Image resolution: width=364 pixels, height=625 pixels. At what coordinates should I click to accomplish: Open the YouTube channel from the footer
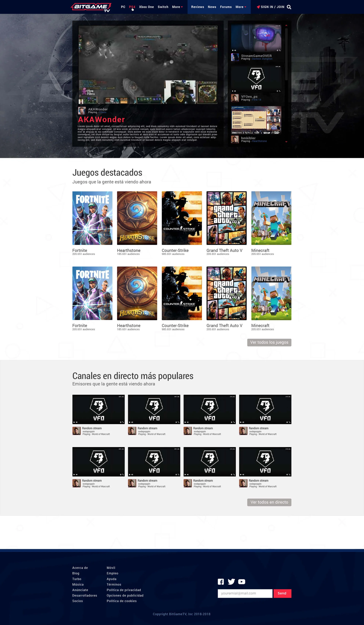(x=242, y=582)
